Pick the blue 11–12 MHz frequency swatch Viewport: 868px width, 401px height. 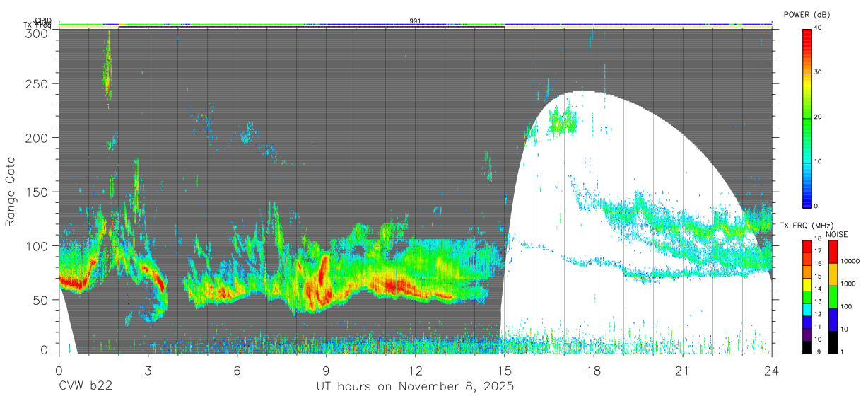pos(807,322)
